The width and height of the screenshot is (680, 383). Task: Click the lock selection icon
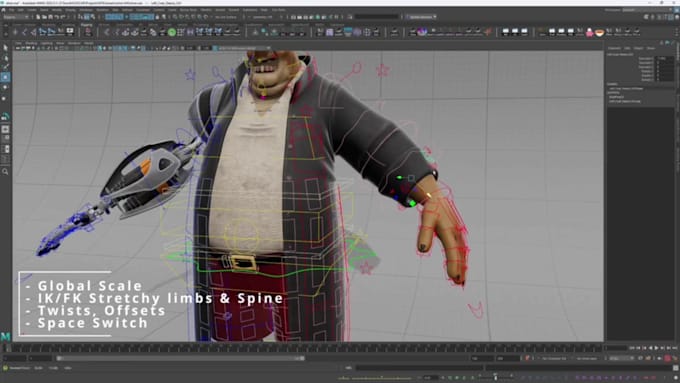[x=157, y=17]
